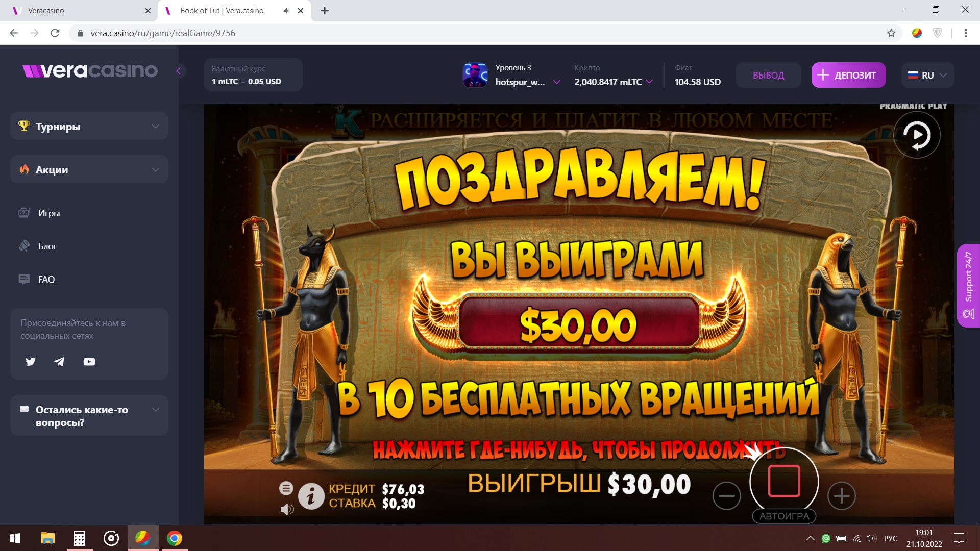Expand the Акции section
The width and height of the screenshot is (980, 551).
click(89, 169)
